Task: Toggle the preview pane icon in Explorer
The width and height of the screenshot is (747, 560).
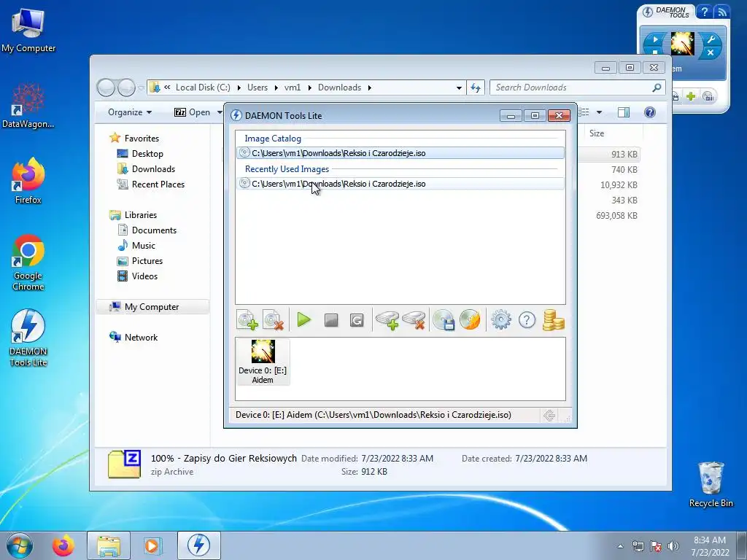Action: pos(623,112)
